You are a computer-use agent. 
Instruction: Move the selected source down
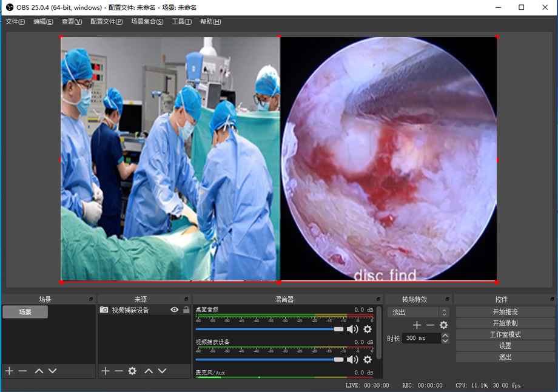point(162,371)
